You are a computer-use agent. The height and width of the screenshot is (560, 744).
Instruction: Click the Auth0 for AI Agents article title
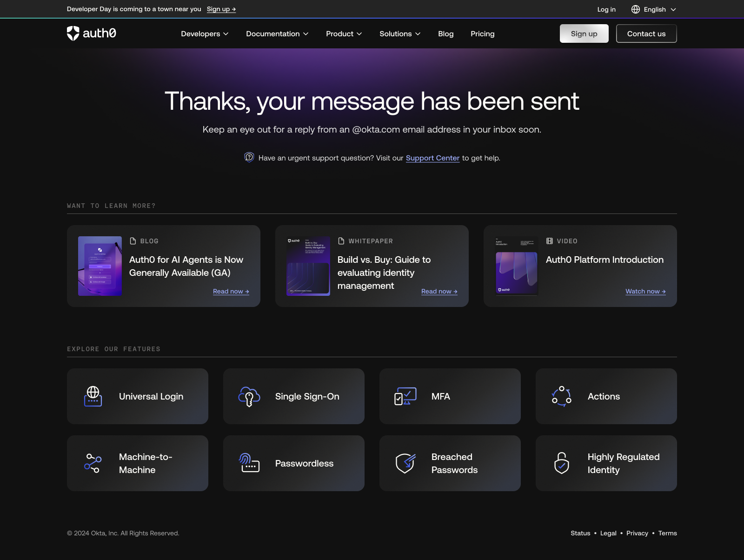(x=186, y=266)
